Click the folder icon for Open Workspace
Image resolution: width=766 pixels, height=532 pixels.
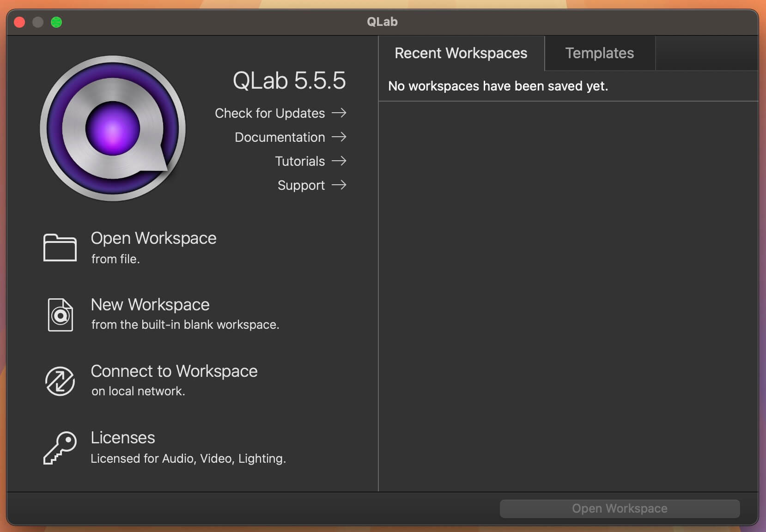(60, 248)
